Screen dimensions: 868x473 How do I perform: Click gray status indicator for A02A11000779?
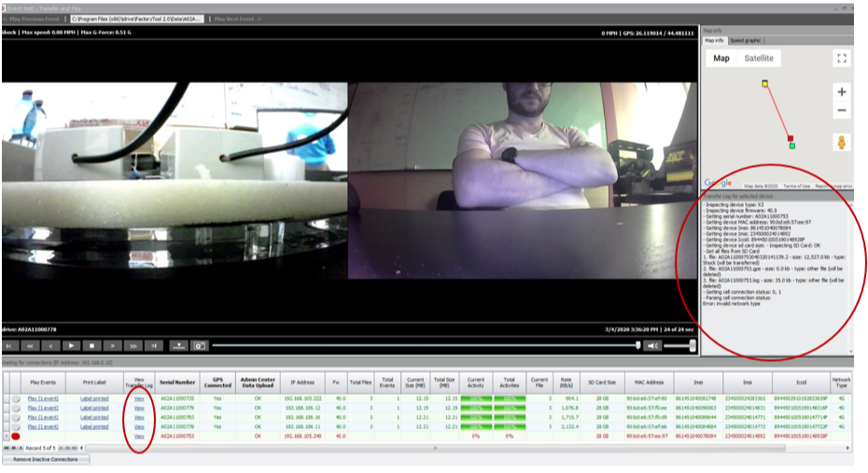pos(16,408)
